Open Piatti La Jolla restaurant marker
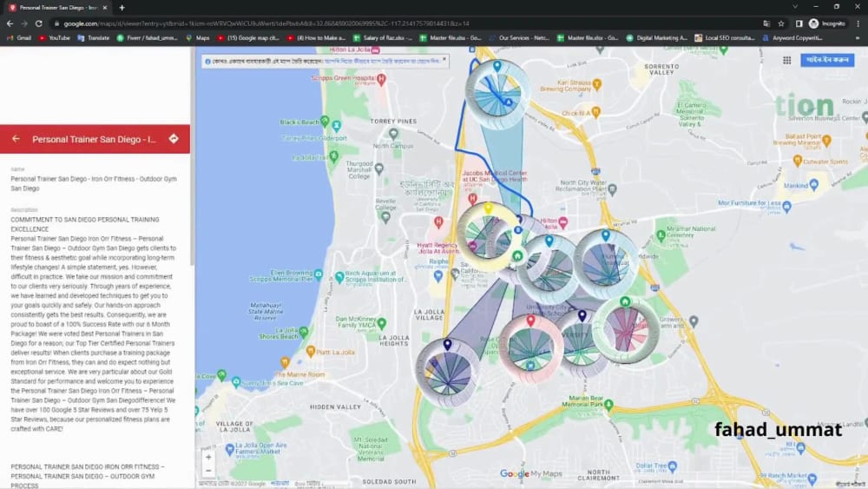The image size is (868, 489). point(311,351)
